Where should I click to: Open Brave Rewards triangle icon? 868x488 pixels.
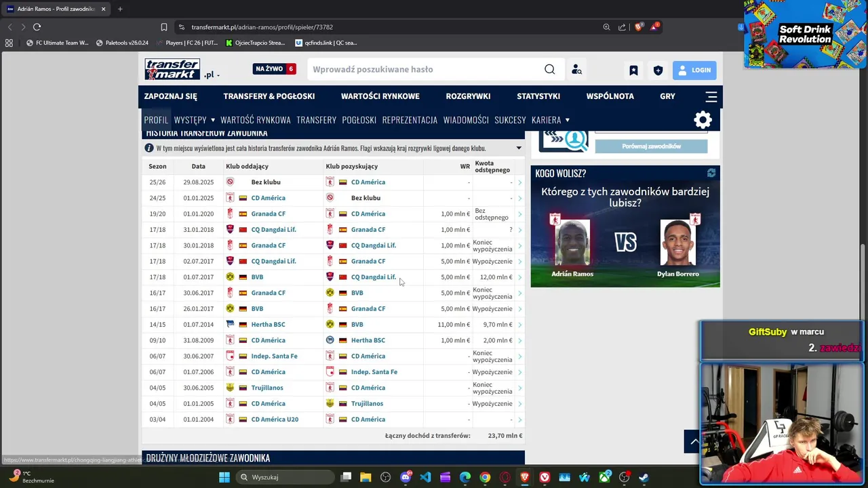click(x=654, y=27)
